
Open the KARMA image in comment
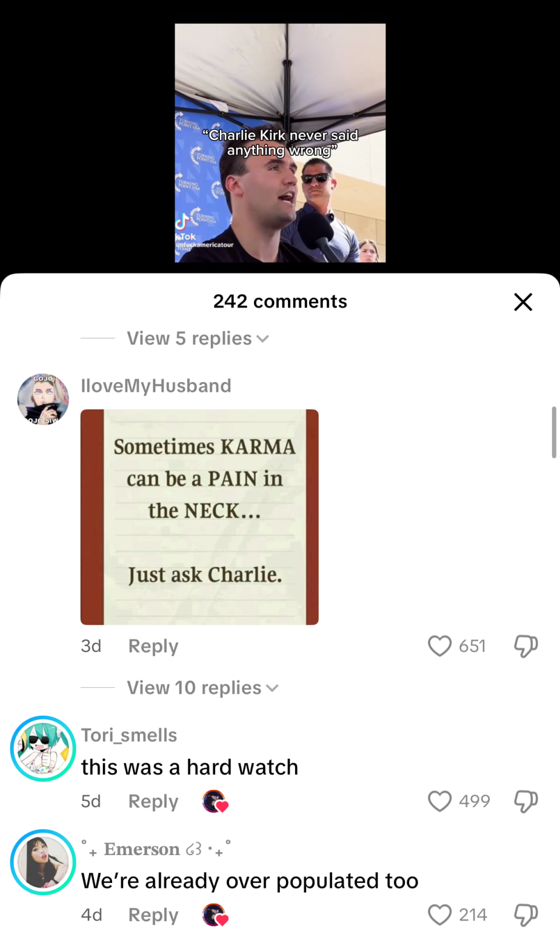click(x=199, y=517)
